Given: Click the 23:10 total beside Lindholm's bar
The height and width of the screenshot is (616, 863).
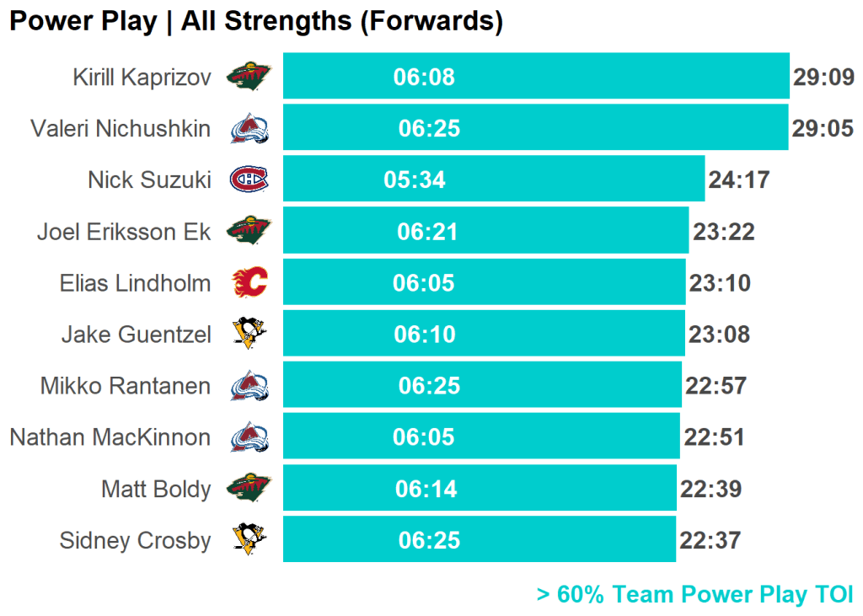Looking at the screenshot, I should coord(719,283).
